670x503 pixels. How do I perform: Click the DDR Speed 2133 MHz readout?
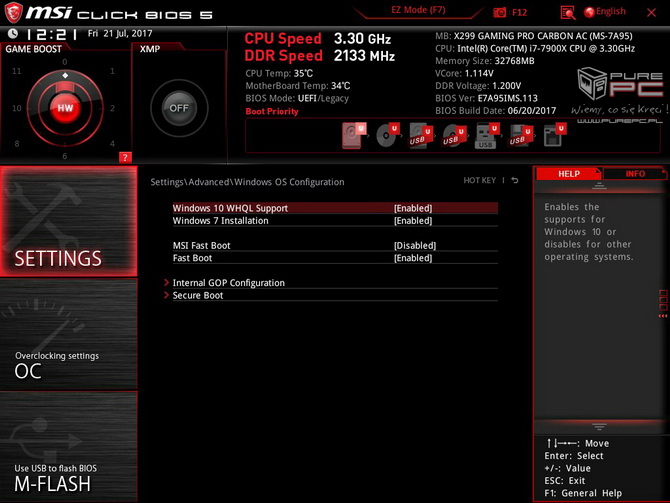click(320, 56)
